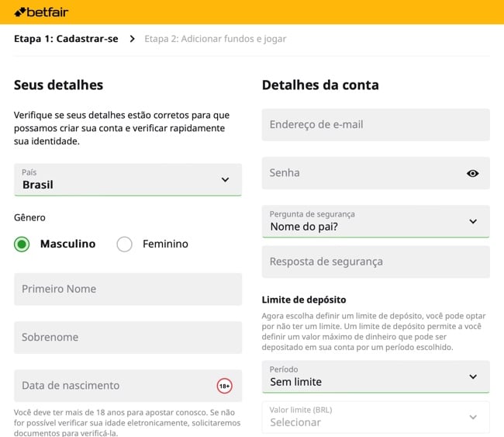Click the breadcrumb arrow between steps
Screen dimensions: 504x437
[x=132, y=39]
